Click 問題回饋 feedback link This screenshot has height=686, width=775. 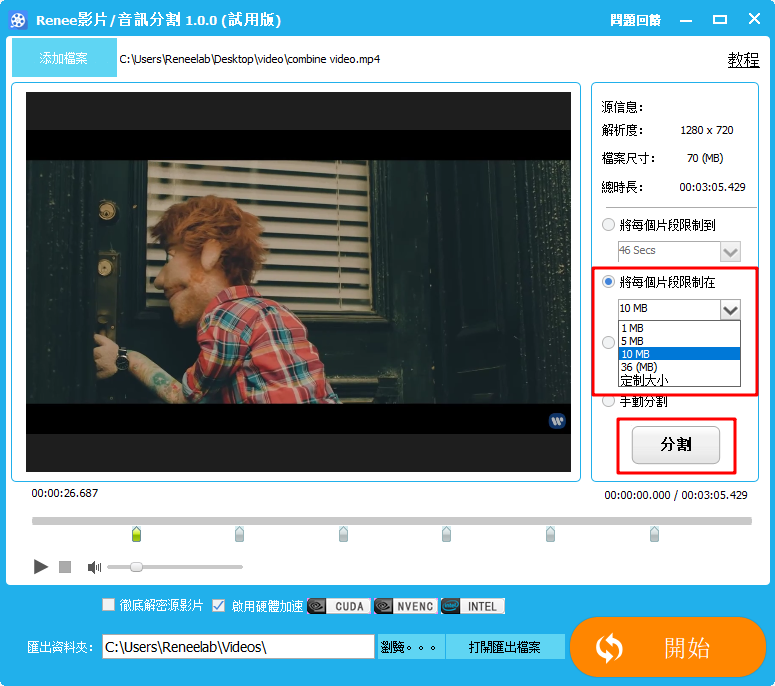click(635, 20)
